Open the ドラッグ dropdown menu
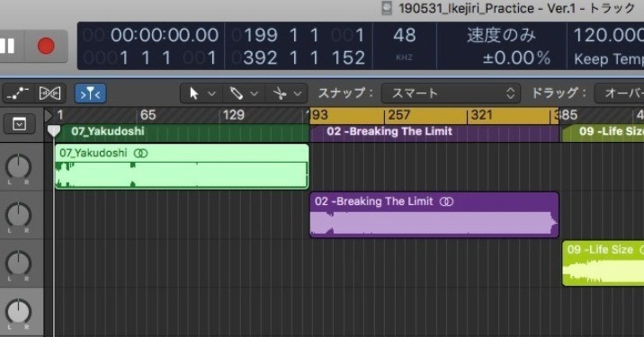Image resolution: width=644 pixels, height=337 pixels. [619, 93]
